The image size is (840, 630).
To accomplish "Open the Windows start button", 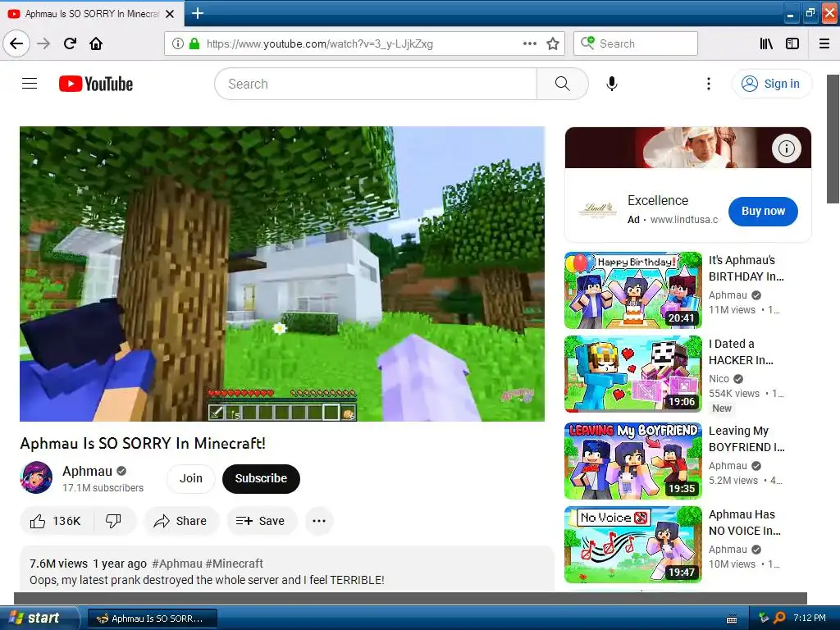I will (39, 618).
